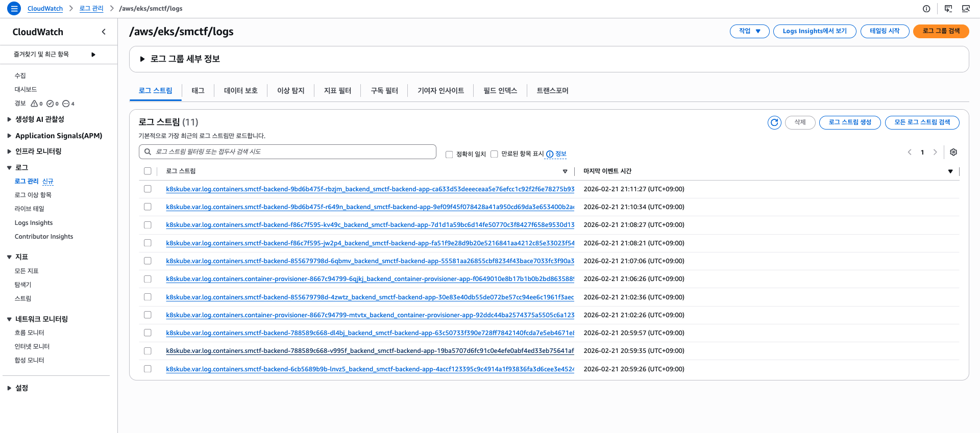Open log stream 788589c668-dl4bj link
The image size is (980, 433).
coord(370,333)
